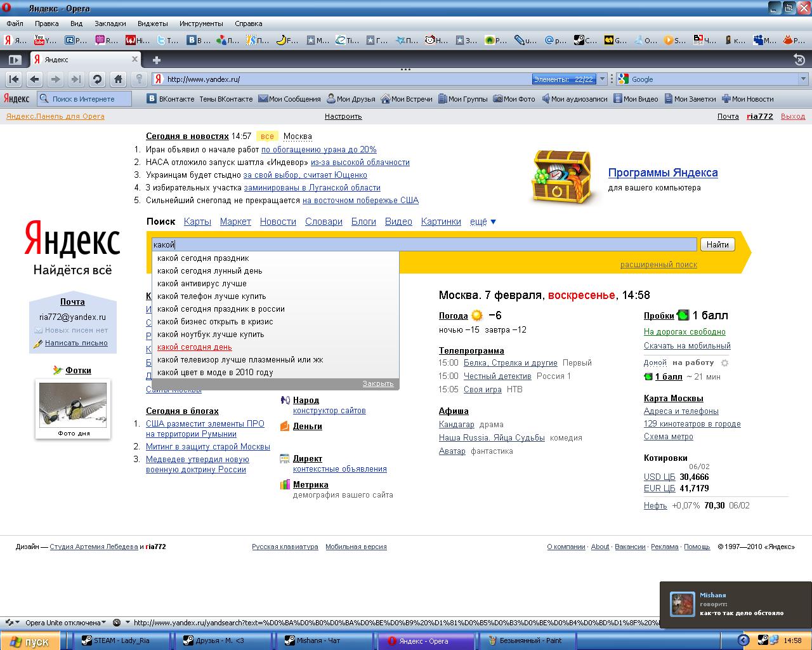This screenshot has height=650, width=812.
Task: Open the closed tabs trash icon
Action: point(799,60)
